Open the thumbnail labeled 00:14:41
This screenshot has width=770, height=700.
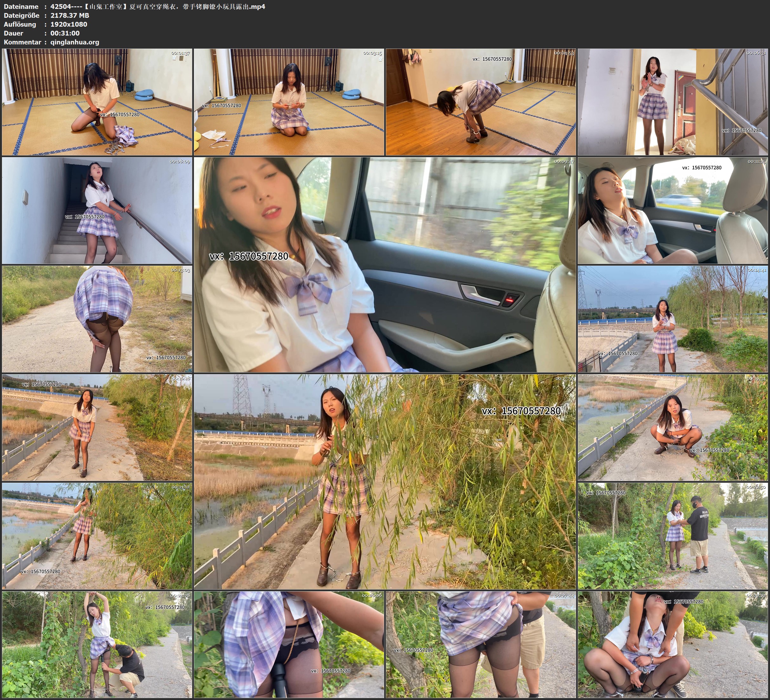click(673, 319)
